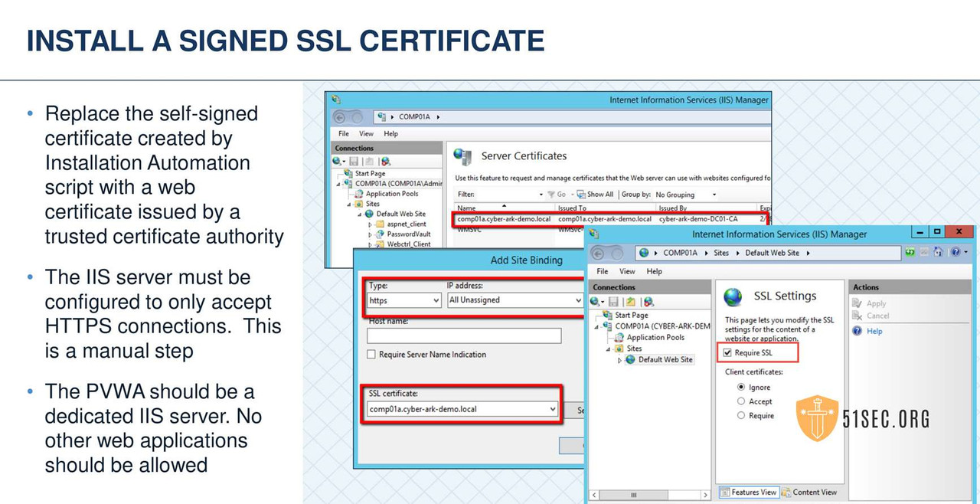
Task: Sort certificates by Issued To column
Action: [x=606, y=208]
